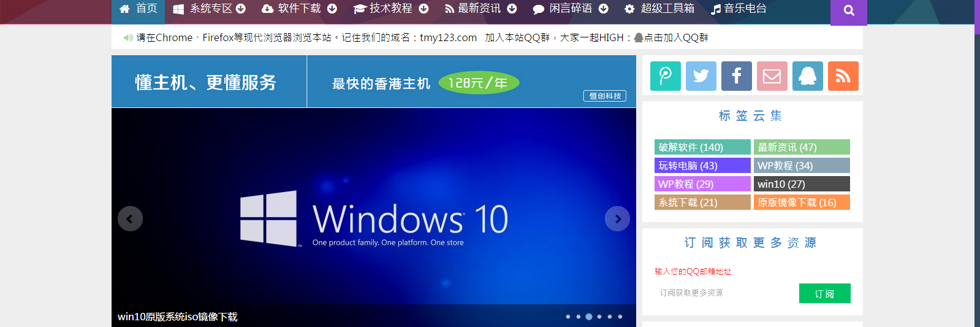The height and width of the screenshot is (327, 980).
Task: Click the 标签云集 heading
Action: click(x=751, y=115)
